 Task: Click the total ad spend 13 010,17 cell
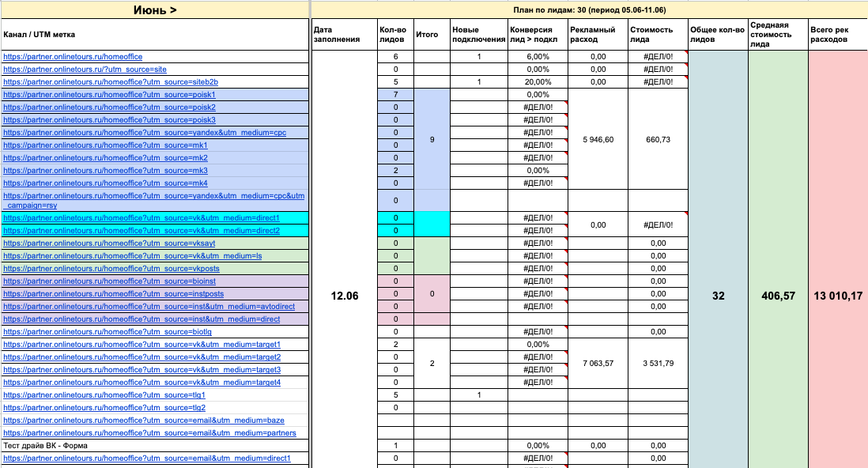click(x=838, y=296)
